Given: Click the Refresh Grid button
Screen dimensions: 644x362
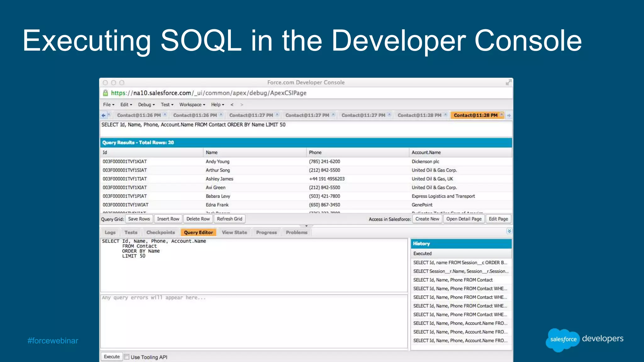Looking at the screenshot, I should [230, 219].
